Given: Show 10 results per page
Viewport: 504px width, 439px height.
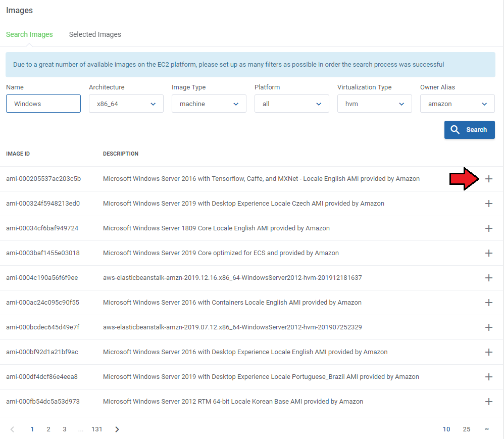Looking at the screenshot, I should click(x=446, y=429).
